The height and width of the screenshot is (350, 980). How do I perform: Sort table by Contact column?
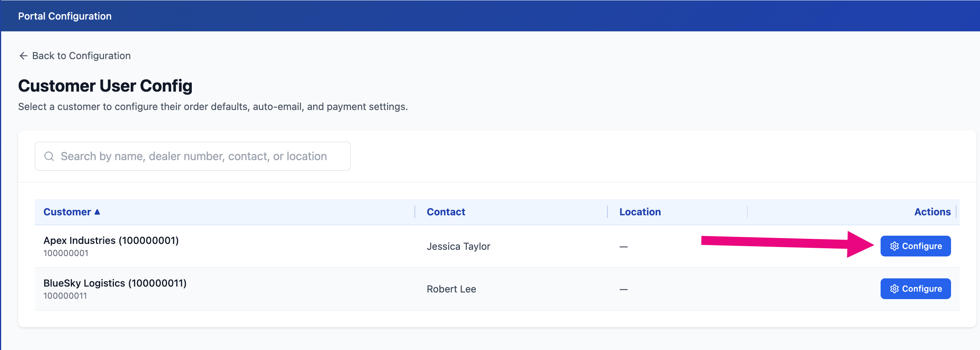pos(446,212)
